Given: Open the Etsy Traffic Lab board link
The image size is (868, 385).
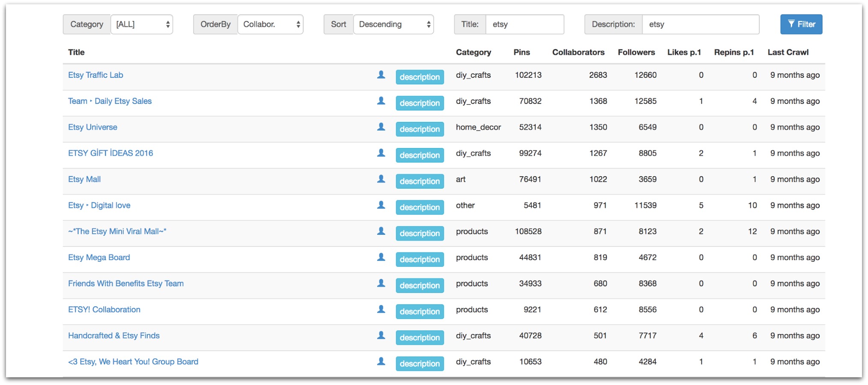Looking at the screenshot, I should tap(95, 75).
